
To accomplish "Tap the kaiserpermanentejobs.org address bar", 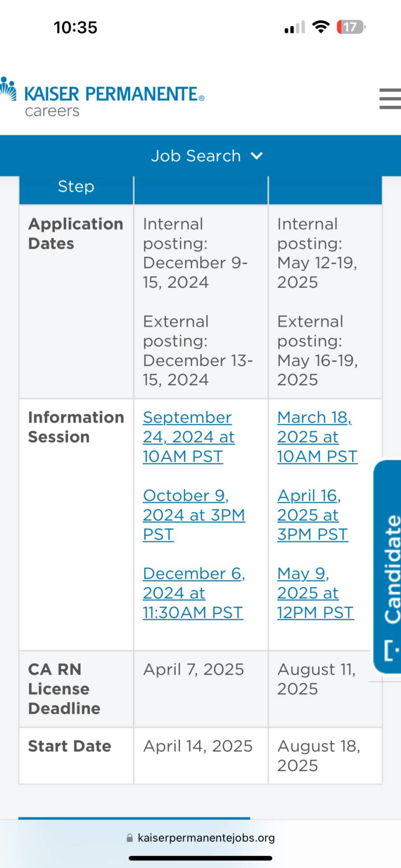I will (206, 838).
